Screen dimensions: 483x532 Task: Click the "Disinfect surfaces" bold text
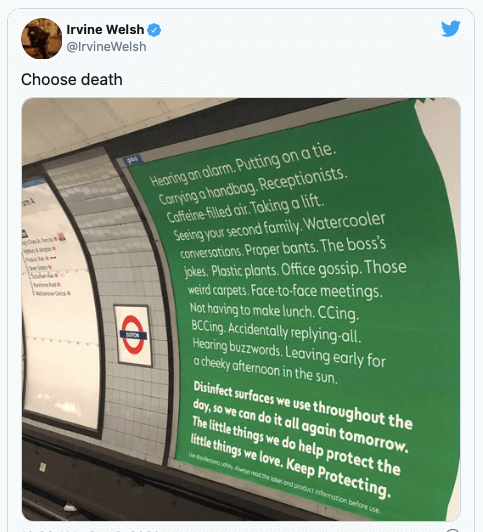(233, 393)
